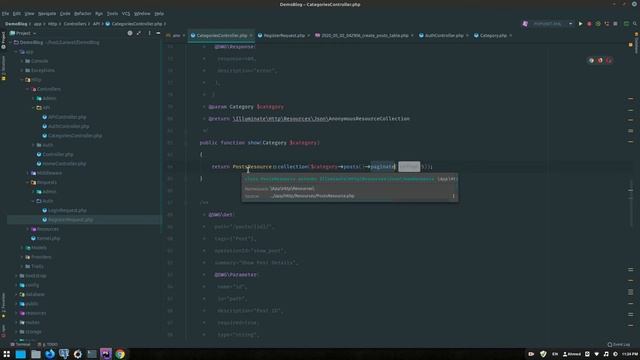Click the first browser preview icon in editor
This screenshot has width=640, height=360.
click(x=591, y=60)
